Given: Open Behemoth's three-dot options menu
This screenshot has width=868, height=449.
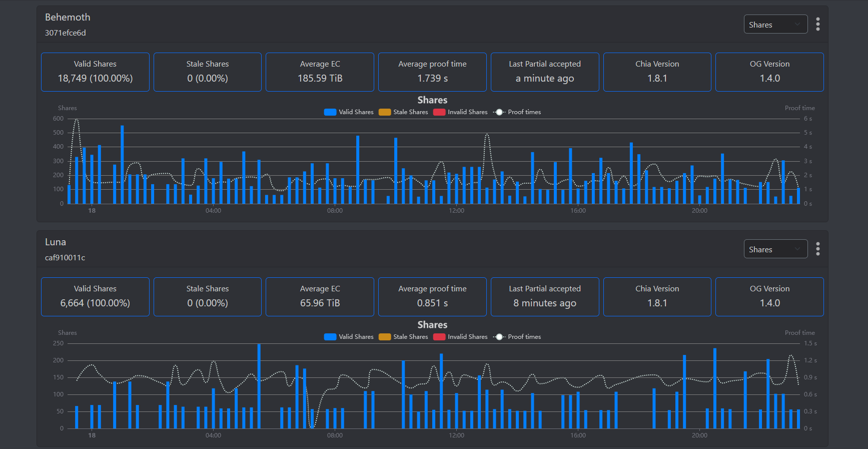Looking at the screenshot, I should click(817, 24).
